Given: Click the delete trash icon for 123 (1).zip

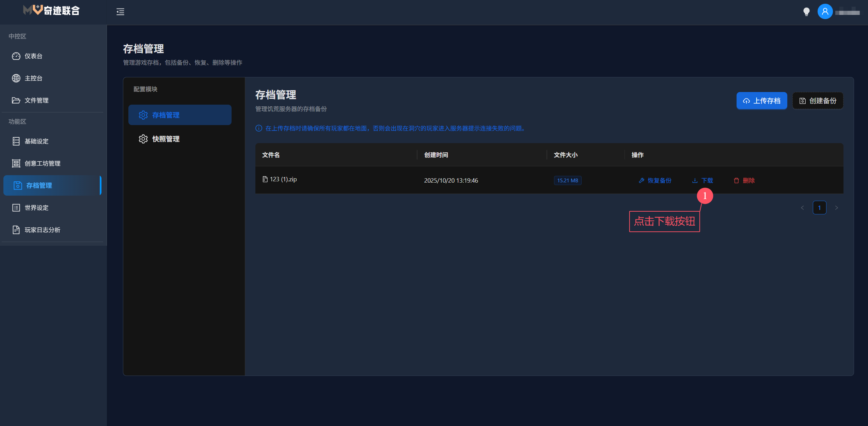Looking at the screenshot, I should coord(736,180).
